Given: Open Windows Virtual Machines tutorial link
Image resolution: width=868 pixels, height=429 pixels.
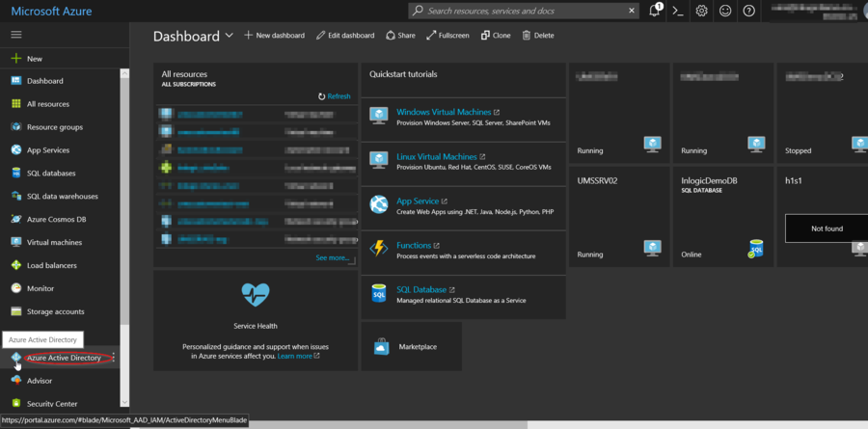Looking at the screenshot, I should coord(444,112).
